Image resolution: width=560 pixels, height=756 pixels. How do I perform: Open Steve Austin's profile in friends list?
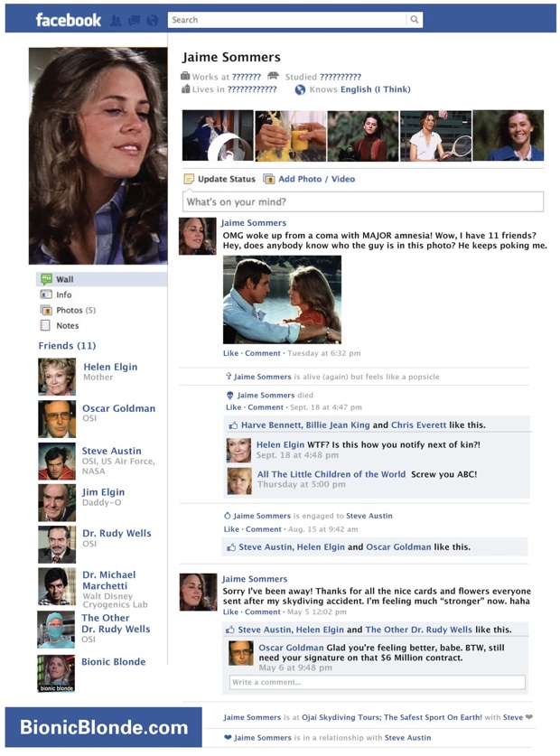pyautogui.click(x=111, y=451)
